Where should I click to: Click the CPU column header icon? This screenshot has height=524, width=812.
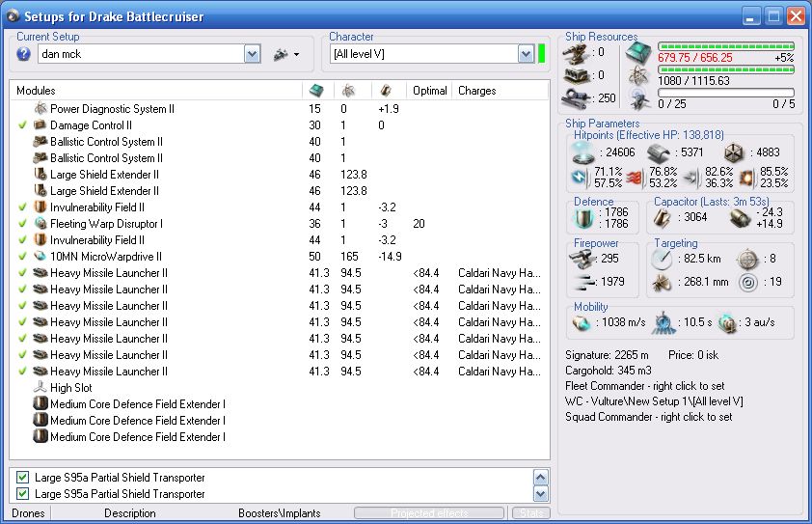tap(316, 90)
